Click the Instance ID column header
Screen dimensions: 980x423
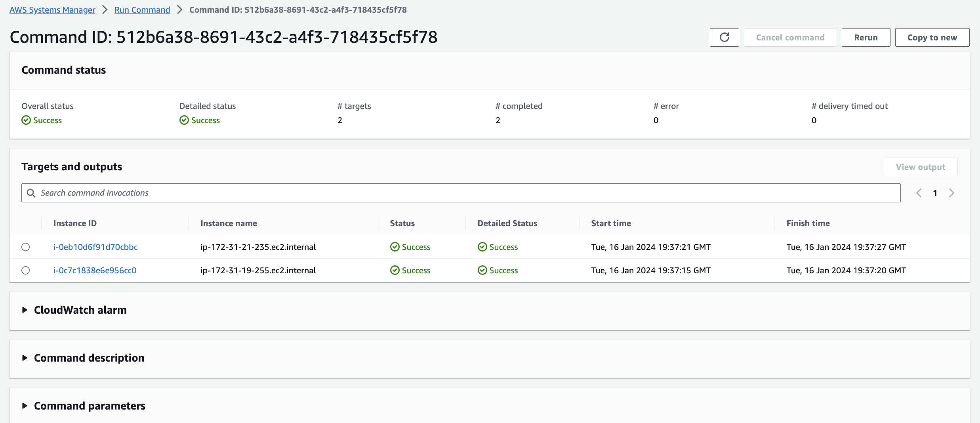click(x=75, y=223)
